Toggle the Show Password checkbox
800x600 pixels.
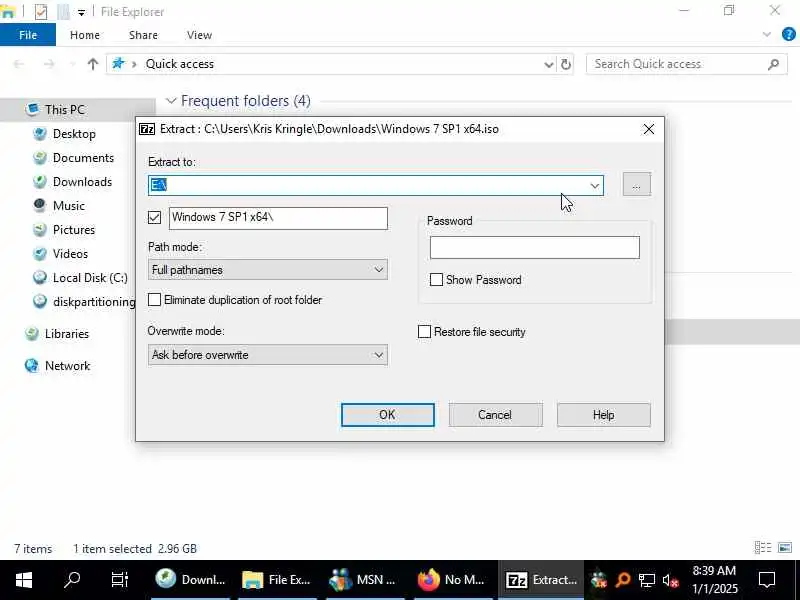tap(436, 280)
